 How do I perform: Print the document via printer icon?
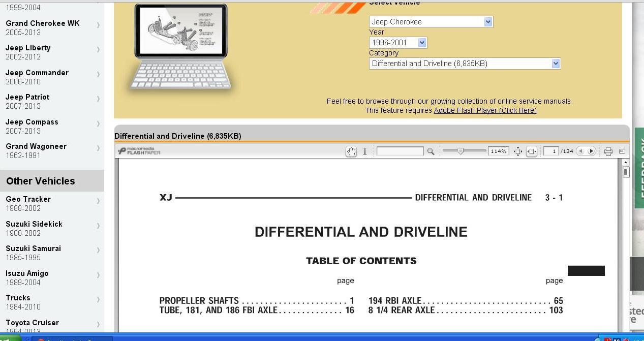coord(608,151)
